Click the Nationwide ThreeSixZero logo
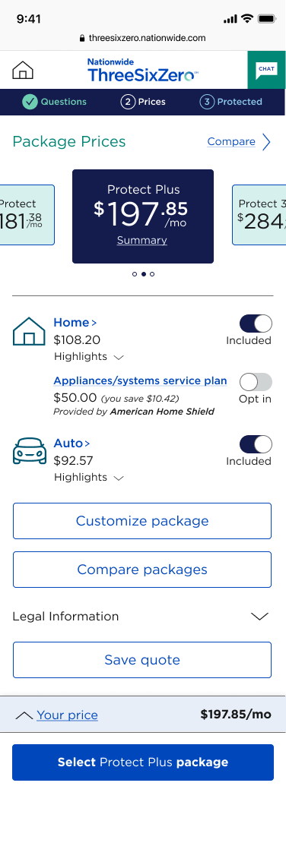The image size is (286, 868). point(142,71)
